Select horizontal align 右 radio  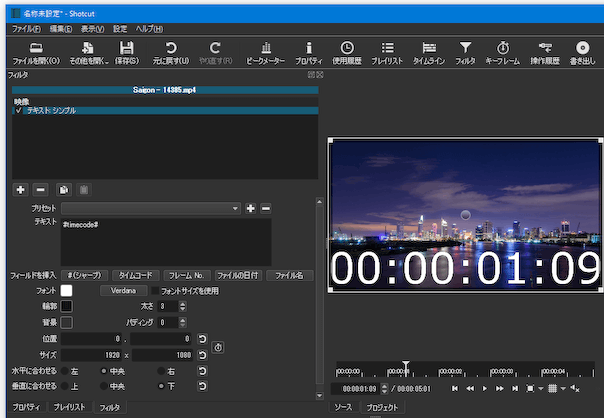pos(161,371)
